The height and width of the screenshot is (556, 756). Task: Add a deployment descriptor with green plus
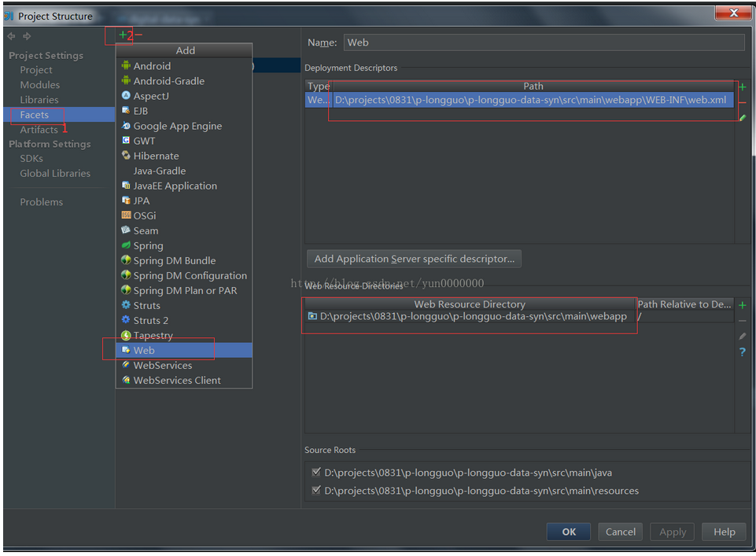point(742,87)
